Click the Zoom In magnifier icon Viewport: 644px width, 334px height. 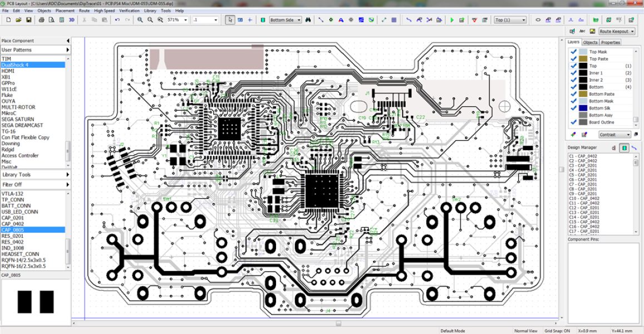pos(140,20)
